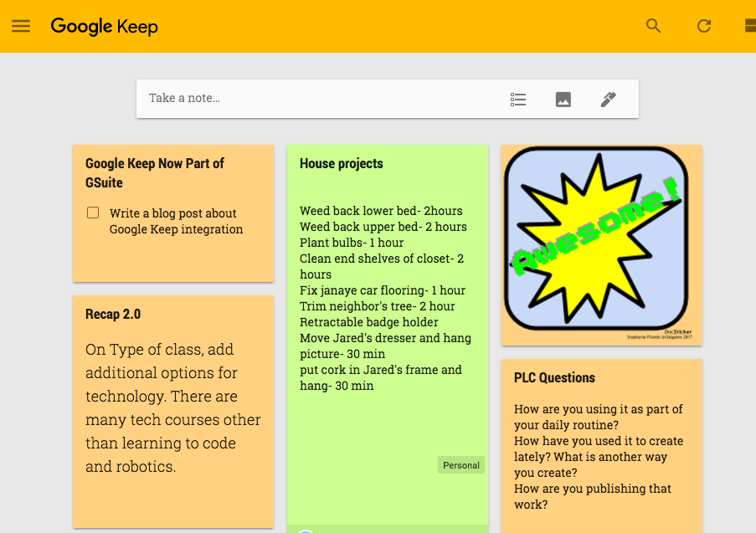The image size is (756, 533).
Task: Click 'Plant bulbs- 1 hour' line
Action: pos(352,243)
